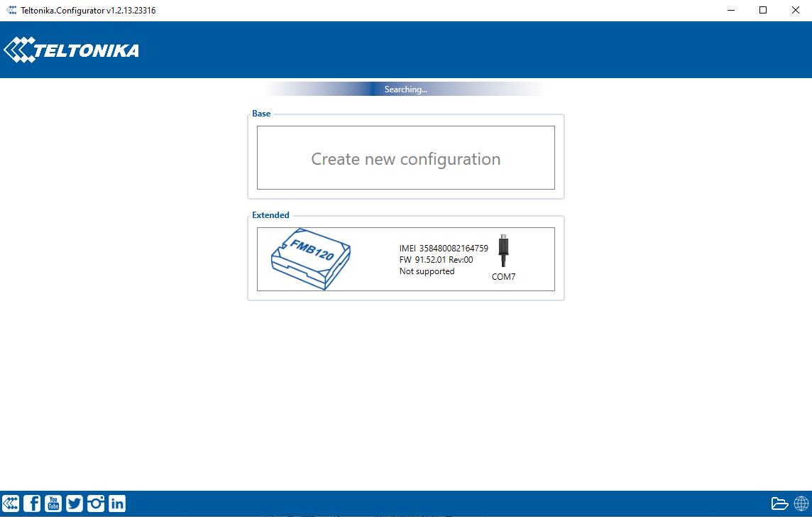
Task: Open the Teltonika website icon in footer
Action: coord(11,504)
